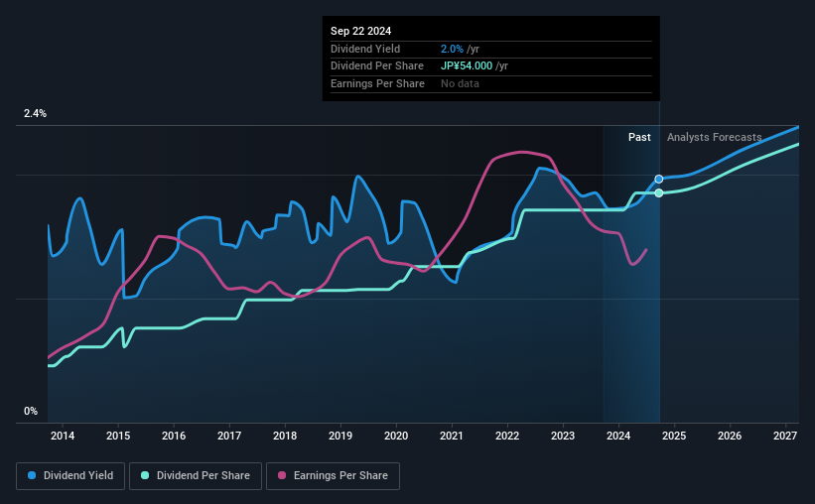815x504 pixels.
Task: Click the blue Dividend Yield data point marker
Action: click(x=658, y=180)
